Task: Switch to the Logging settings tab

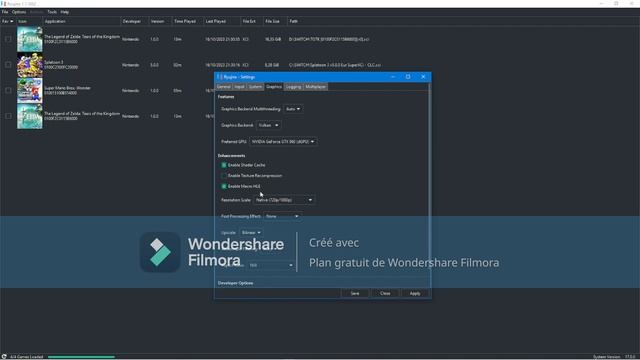Action: tap(293, 87)
